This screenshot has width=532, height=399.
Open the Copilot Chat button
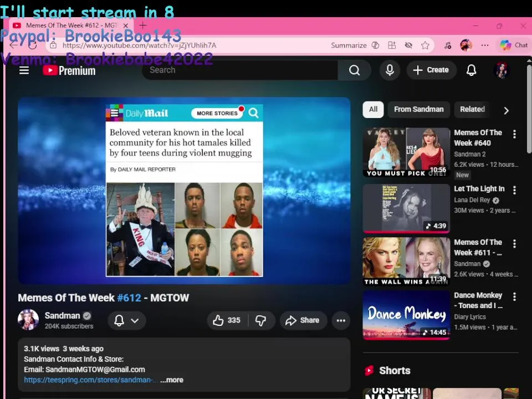click(x=513, y=45)
